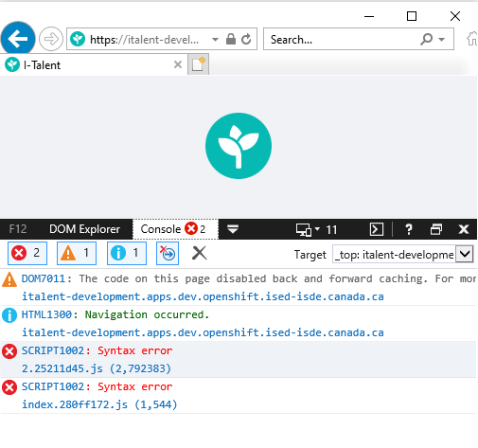Open the Target frame dropdown
The width and height of the screenshot is (478, 448).
(465, 254)
